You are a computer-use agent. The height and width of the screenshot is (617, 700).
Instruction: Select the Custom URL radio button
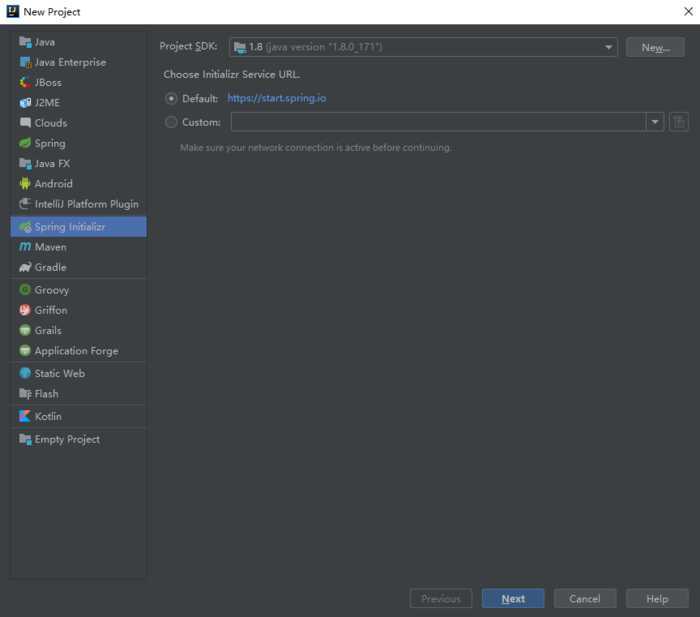(171, 122)
